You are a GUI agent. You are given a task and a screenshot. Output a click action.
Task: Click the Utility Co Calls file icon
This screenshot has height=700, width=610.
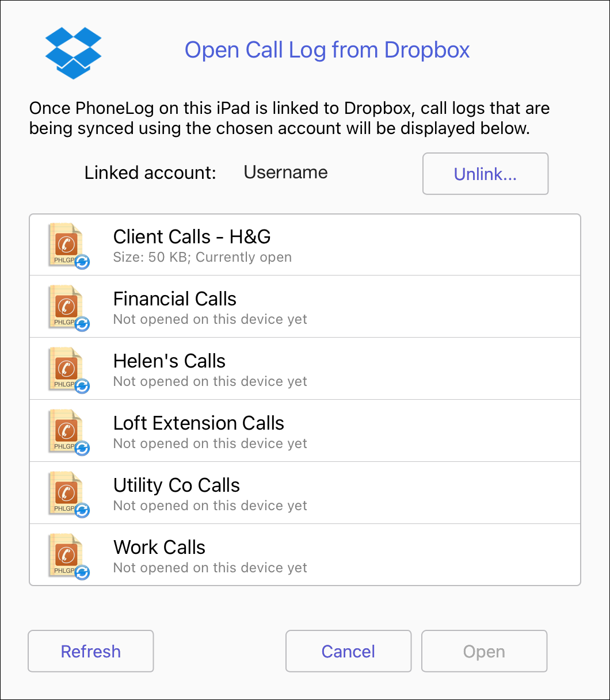click(69, 494)
